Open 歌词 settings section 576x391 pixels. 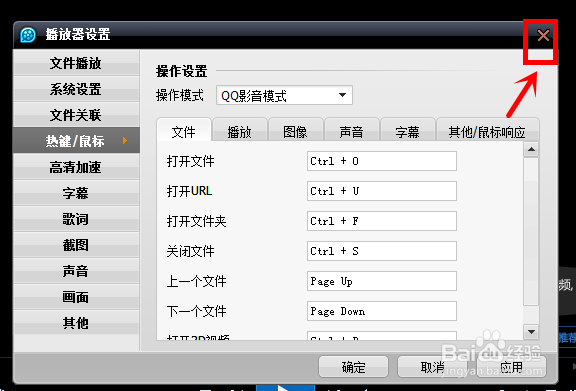76,219
